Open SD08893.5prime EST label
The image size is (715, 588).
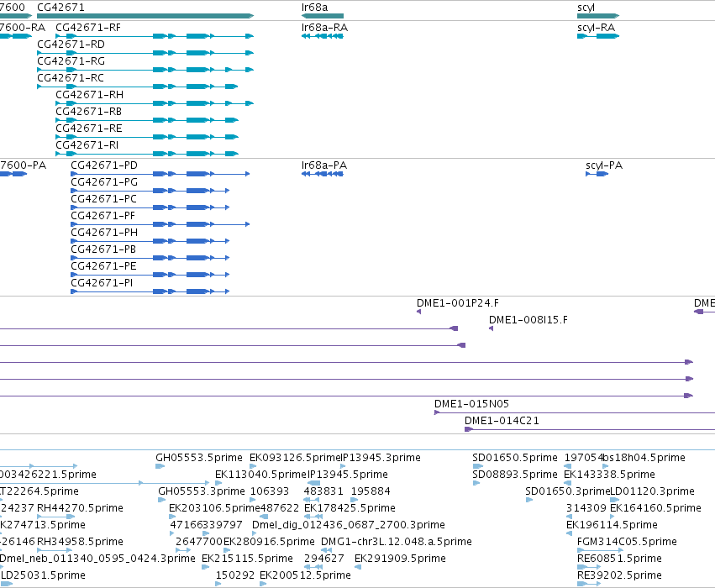[515, 475]
